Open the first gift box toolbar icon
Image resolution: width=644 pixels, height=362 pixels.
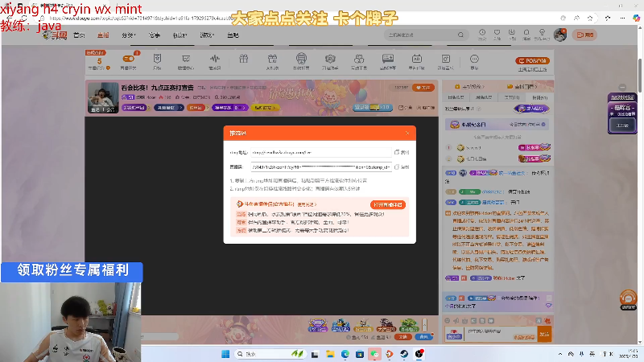[244, 59]
